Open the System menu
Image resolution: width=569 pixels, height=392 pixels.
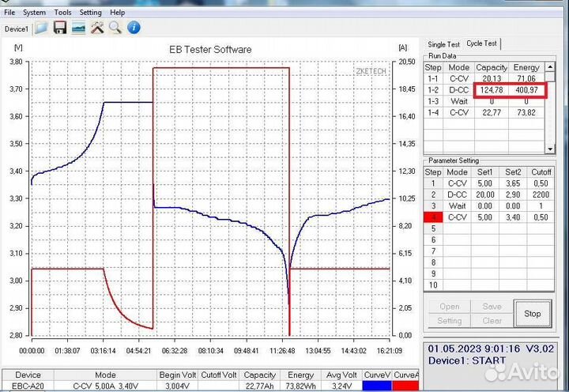pyautogui.click(x=34, y=13)
